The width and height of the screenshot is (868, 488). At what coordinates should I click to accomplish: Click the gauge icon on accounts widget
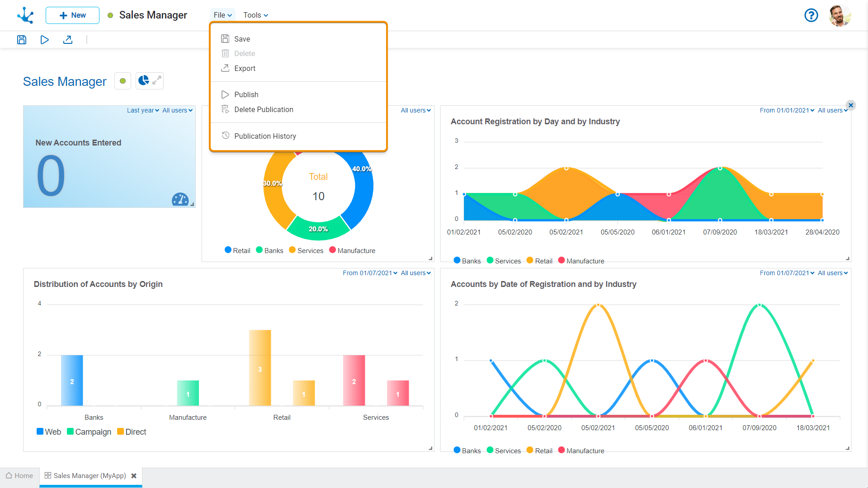[180, 199]
